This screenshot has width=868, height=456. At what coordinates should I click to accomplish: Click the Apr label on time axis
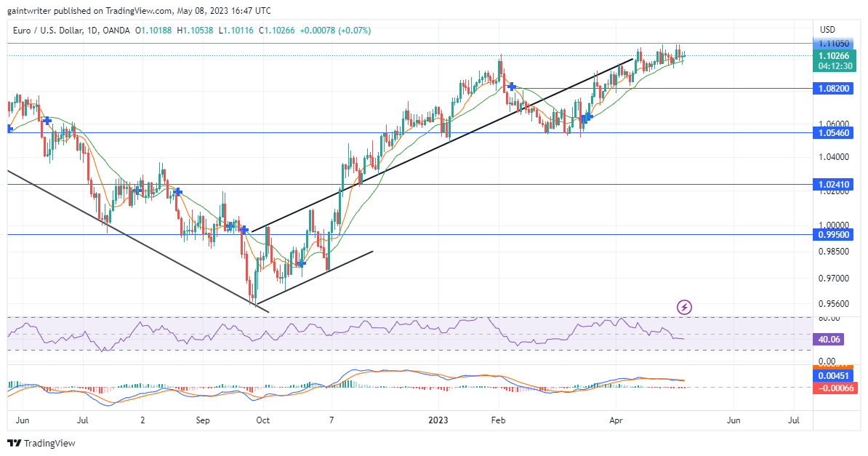click(616, 420)
